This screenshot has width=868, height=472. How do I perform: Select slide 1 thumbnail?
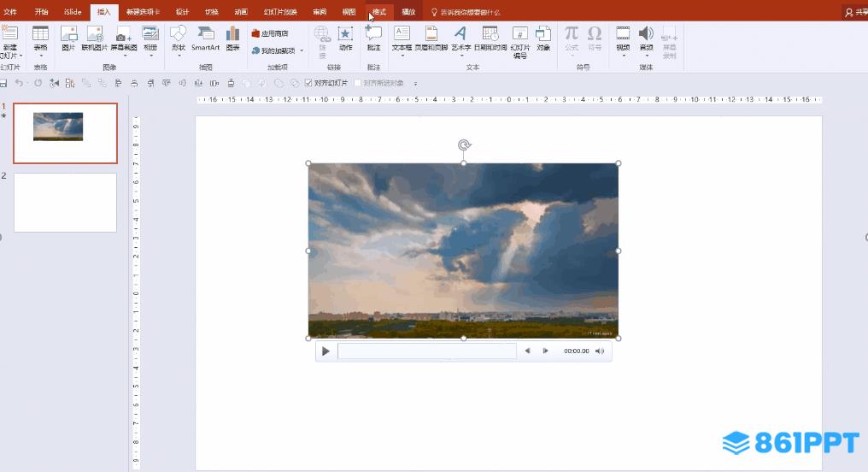pos(65,133)
